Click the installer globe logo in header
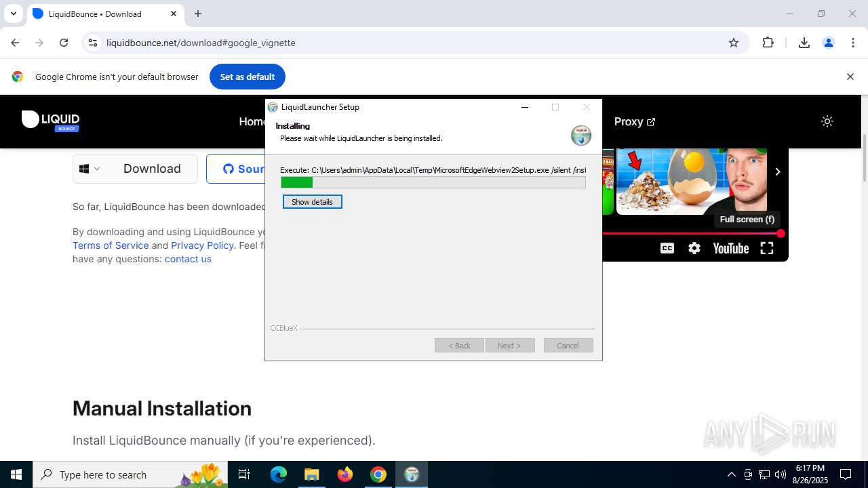868x488 pixels. 581,136
